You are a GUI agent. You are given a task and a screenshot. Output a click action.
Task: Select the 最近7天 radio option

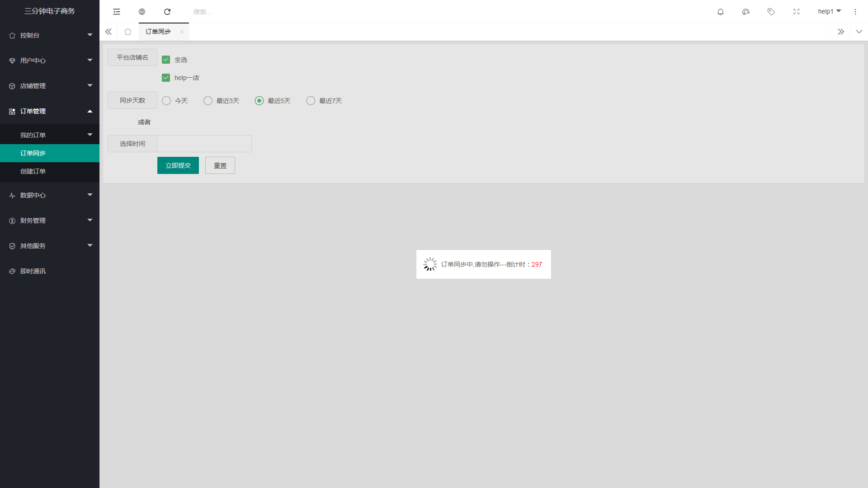311,101
